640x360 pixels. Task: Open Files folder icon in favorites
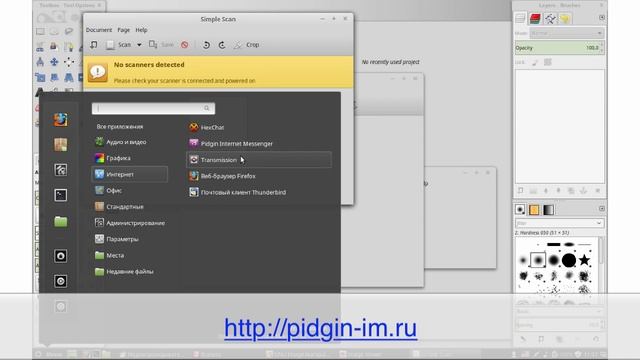61,221
